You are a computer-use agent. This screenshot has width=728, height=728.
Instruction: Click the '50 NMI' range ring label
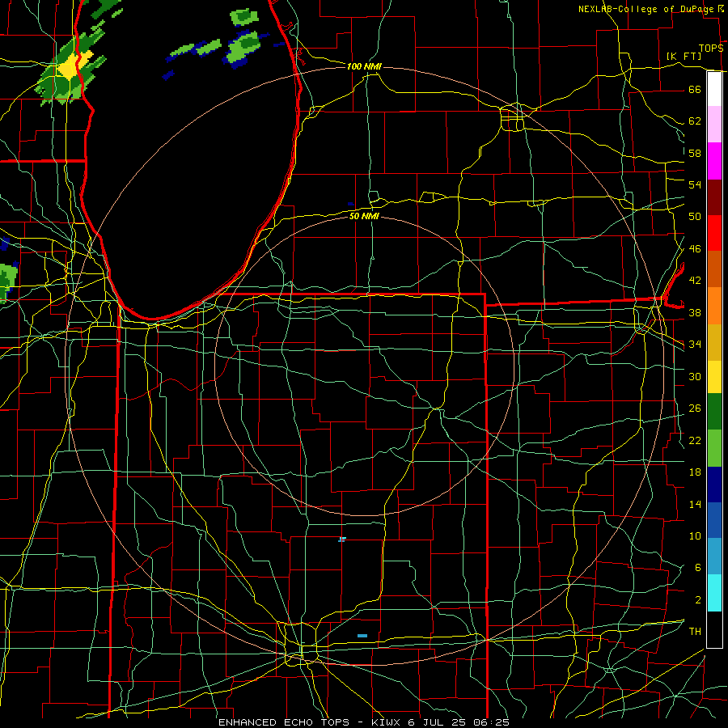364,216
